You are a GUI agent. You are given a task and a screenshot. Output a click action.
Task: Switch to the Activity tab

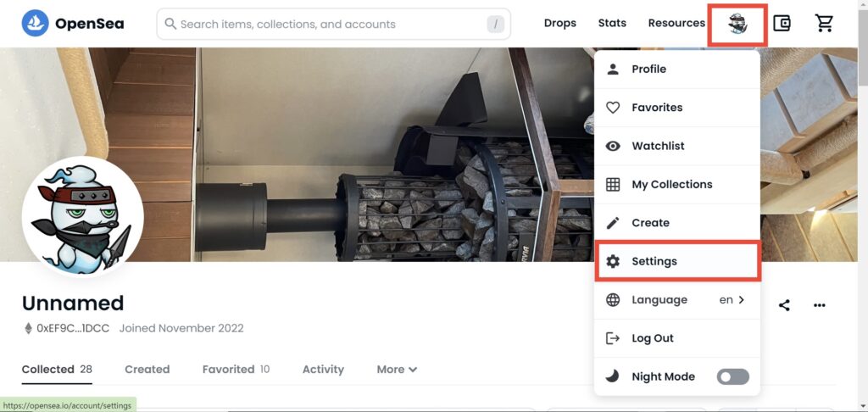tap(323, 370)
